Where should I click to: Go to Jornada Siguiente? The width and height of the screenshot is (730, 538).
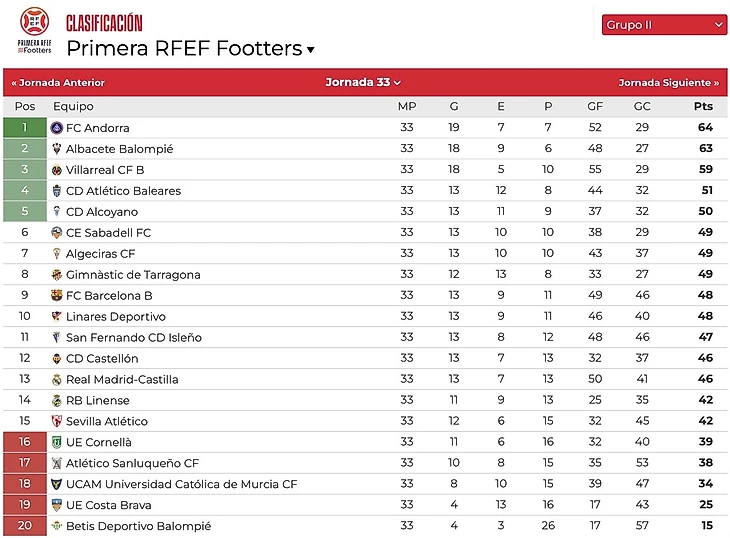[669, 83]
